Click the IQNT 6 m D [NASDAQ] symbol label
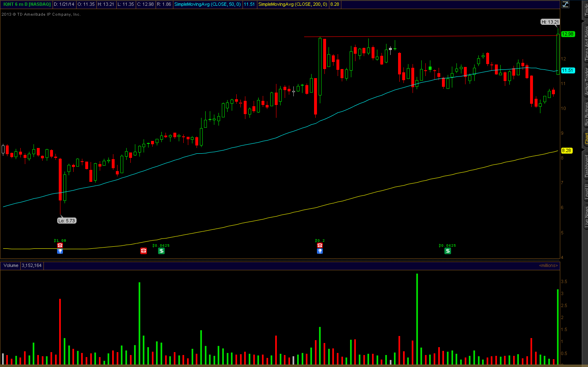Image resolution: width=588 pixels, height=367 pixels. [x=26, y=4]
